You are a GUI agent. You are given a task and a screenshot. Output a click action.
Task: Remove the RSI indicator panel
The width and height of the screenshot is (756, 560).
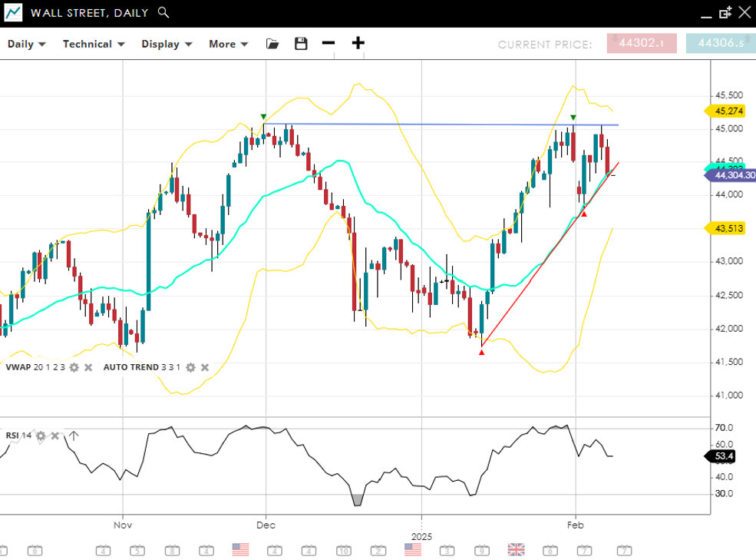coord(55,436)
